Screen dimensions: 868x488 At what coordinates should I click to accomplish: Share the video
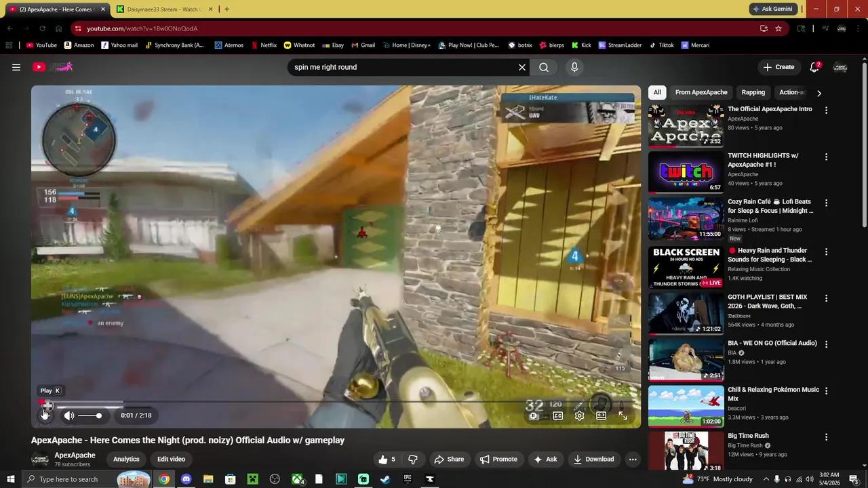click(x=449, y=460)
